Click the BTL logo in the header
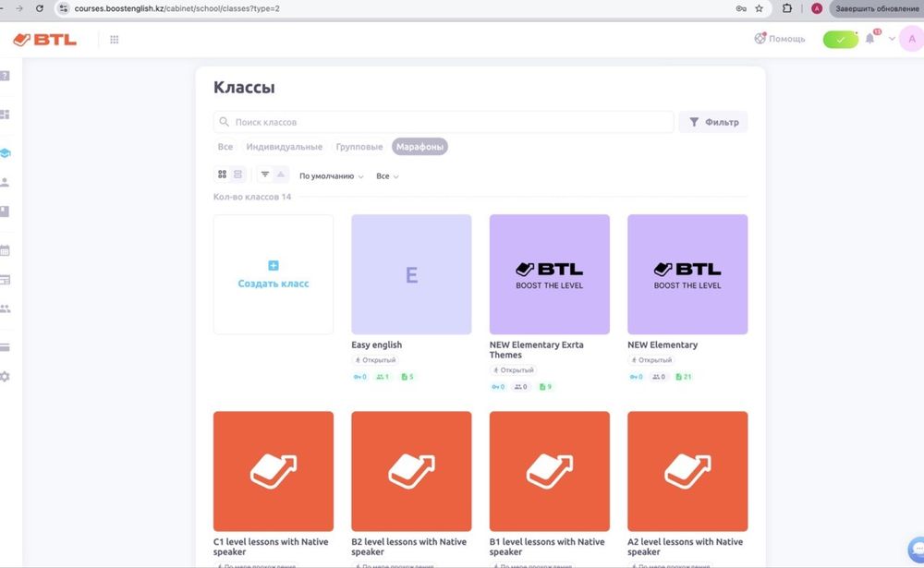924x568 pixels. click(44, 40)
